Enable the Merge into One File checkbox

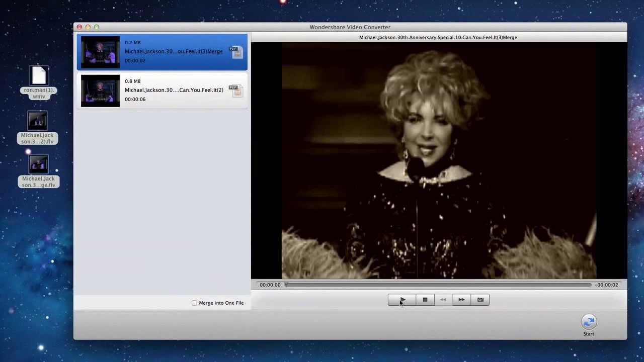click(x=194, y=303)
